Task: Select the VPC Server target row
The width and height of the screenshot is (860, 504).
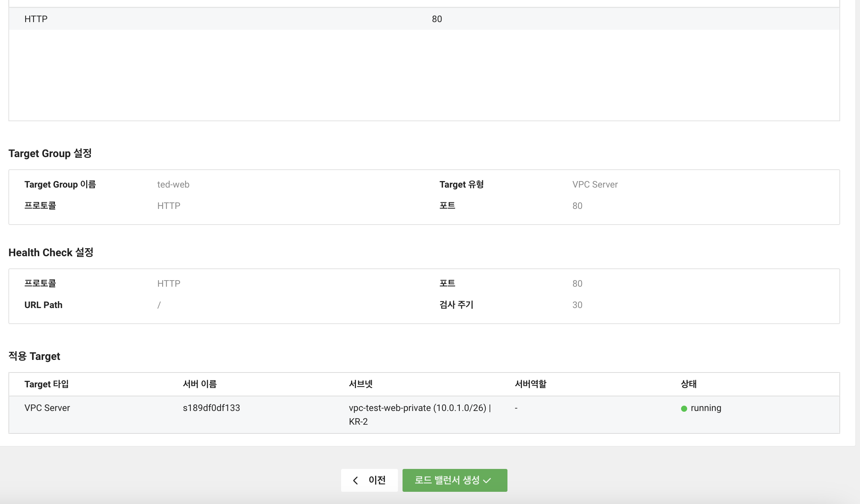Action: coord(47,408)
